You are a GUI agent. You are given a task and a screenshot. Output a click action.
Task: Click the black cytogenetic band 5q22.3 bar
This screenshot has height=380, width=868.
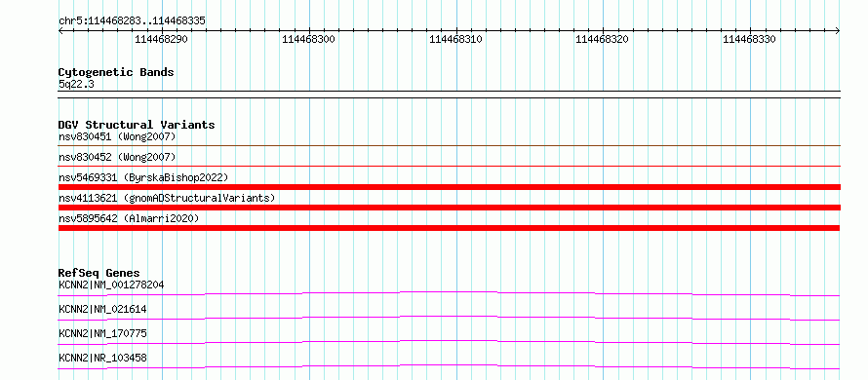tap(449, 95)
